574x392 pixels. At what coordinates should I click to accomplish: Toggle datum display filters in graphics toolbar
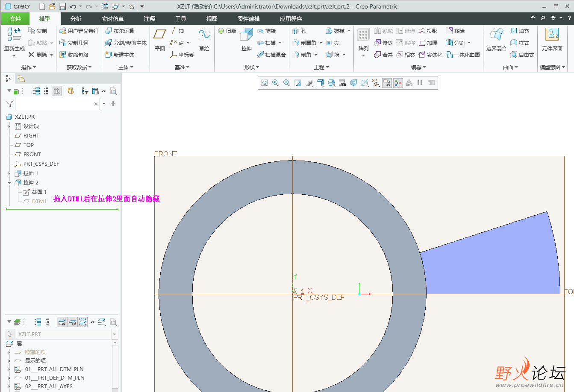click(x=376, y=83)
